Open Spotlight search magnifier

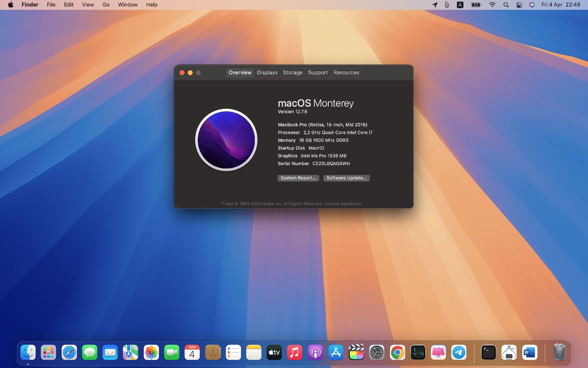[x=506, y=4]
